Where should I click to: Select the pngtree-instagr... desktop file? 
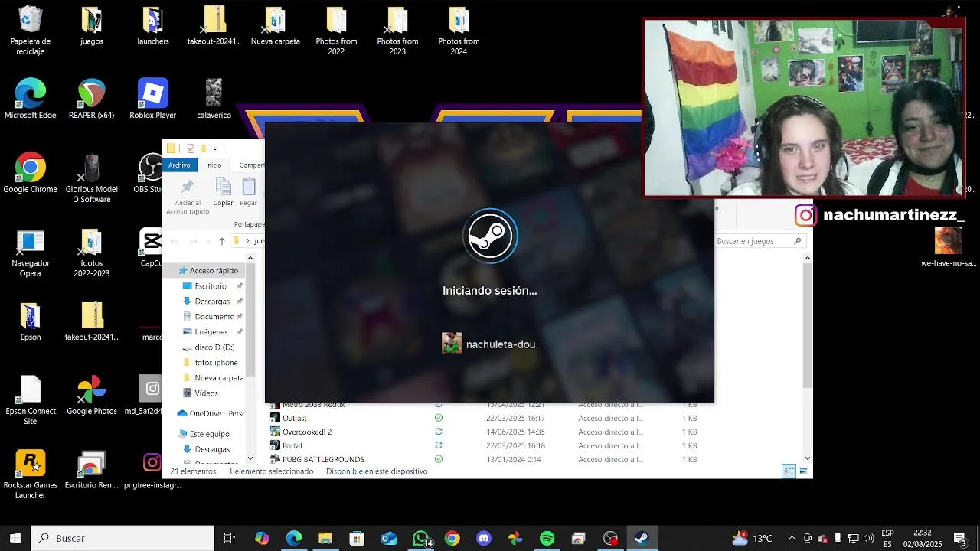tap(152, 470)
